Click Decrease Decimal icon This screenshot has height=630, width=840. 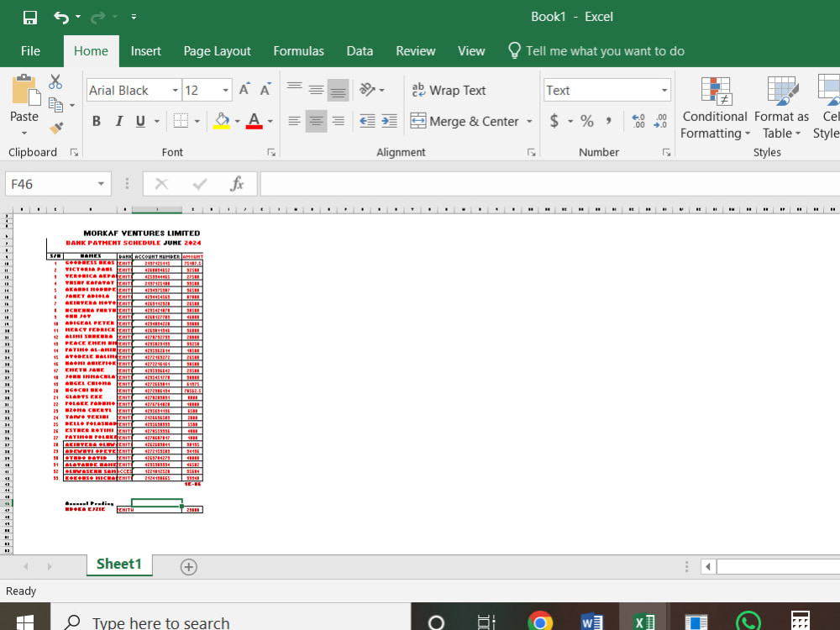coord(660,121)
